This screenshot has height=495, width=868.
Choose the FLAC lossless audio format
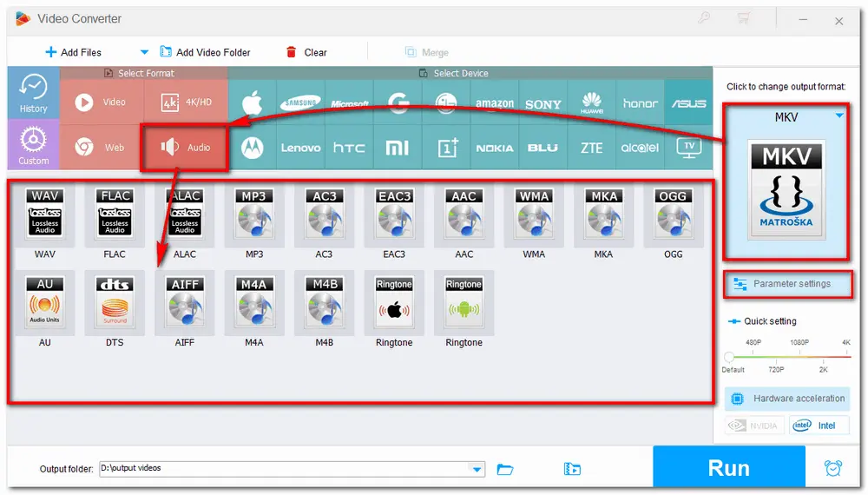tap(115, 214)
